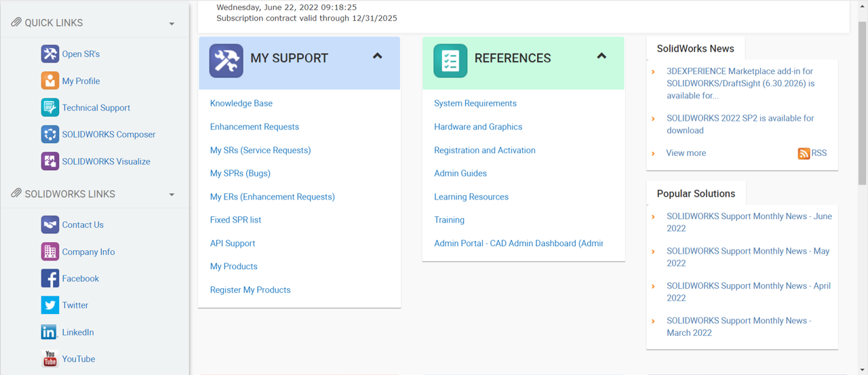Click the Open SR's wrench icon
The image size is (868, 375).
tap(50, 54)
